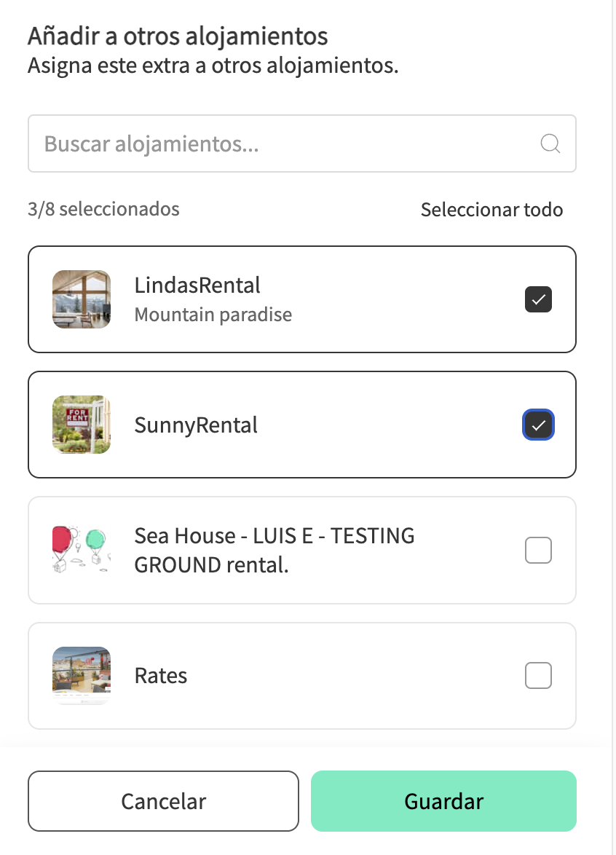Click the Añadir a otros alojamientos heading
The width and height of the screenshot is (616, 855).
(x=178, y=35)
